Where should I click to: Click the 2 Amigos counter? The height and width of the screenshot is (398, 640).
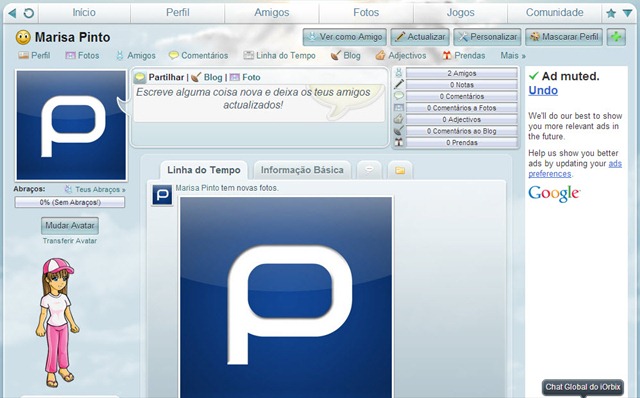click(462, 73)
